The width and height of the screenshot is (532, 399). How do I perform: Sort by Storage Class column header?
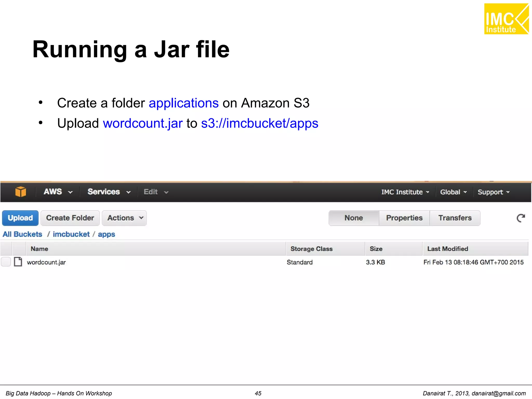pos(325,249)
